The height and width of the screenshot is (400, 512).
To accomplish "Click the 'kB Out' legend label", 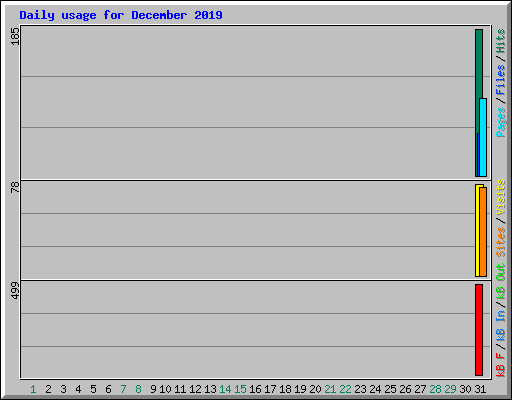I will click(x=501, y=282).
